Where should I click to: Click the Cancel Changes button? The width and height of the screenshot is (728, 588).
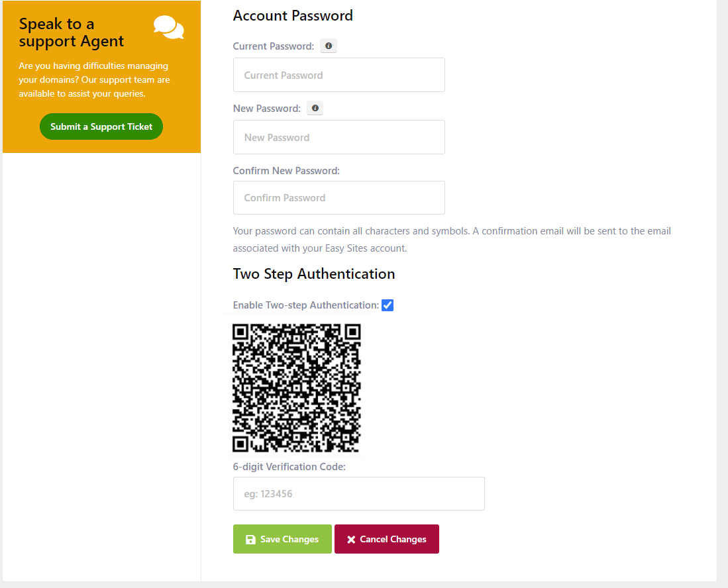tap(387, 539)
